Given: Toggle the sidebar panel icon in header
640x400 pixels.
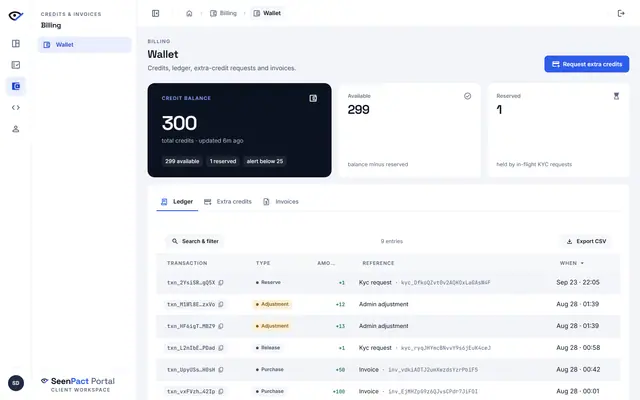Looking at the screenshot, I should pos(156,13).
